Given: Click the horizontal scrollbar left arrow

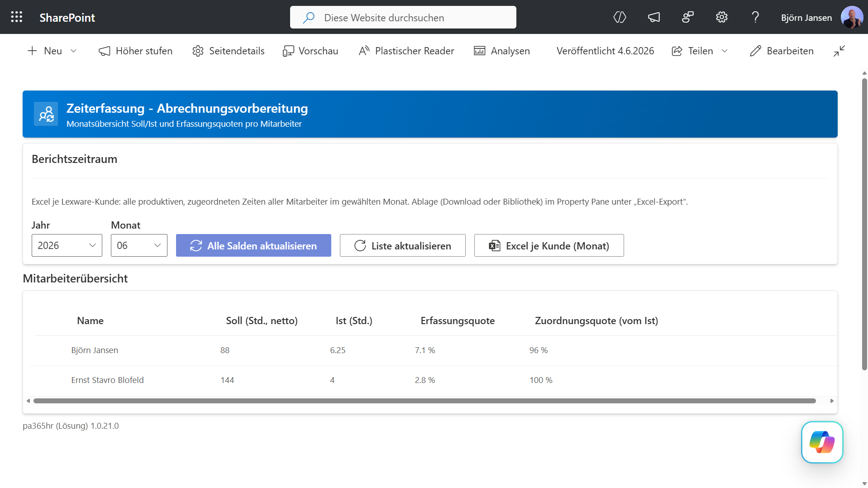Looking at the screenshot, I should point(28,401).
